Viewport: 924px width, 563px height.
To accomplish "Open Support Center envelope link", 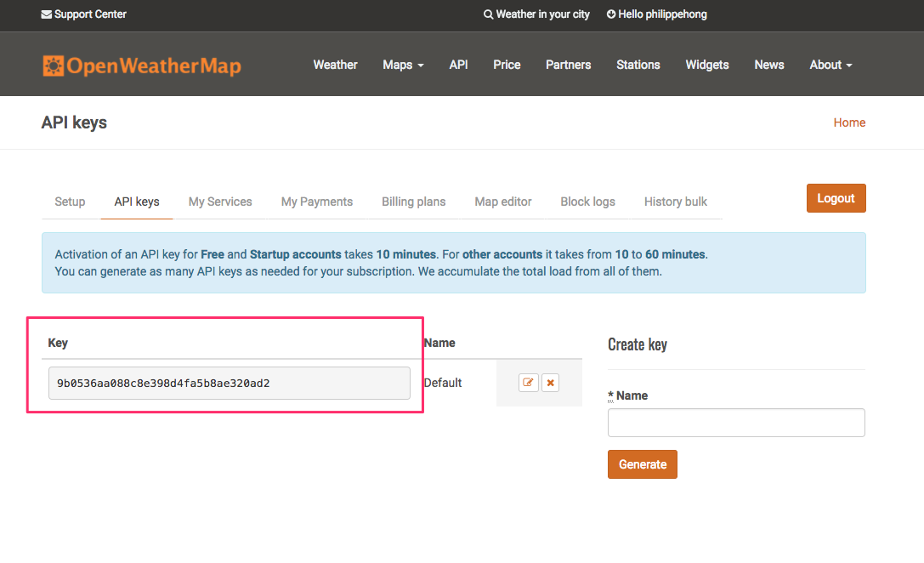I will click(x=83, y=14).
